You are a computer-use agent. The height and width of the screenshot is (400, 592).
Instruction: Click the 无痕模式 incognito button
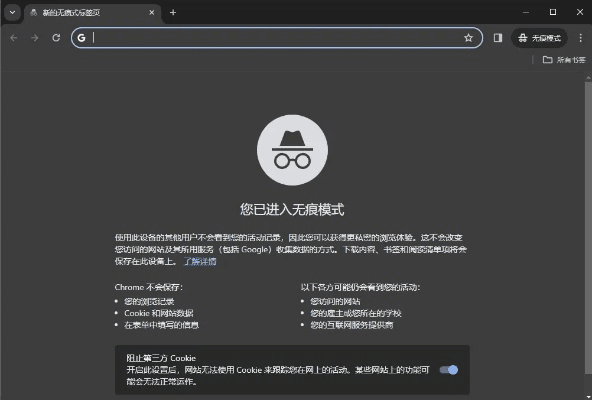pos(539,38)
